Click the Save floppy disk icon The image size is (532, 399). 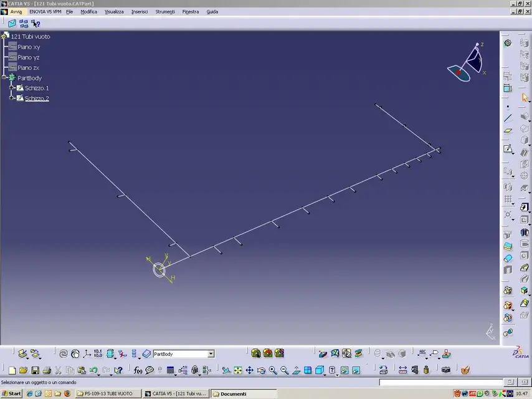point(35,370)
